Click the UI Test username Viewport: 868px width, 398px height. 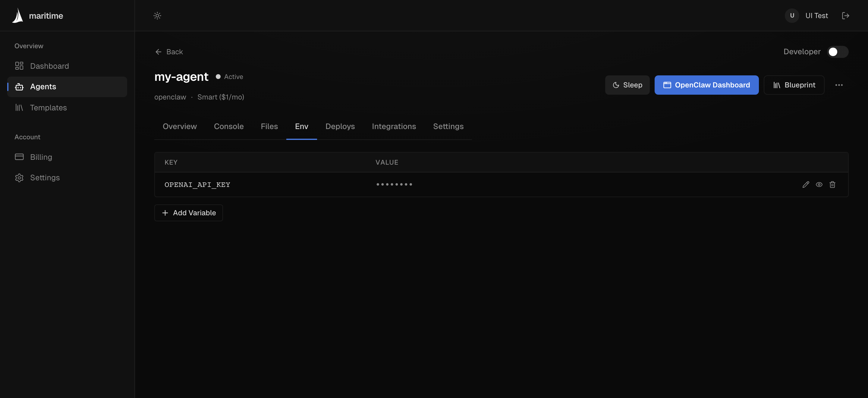pos(816,15)
